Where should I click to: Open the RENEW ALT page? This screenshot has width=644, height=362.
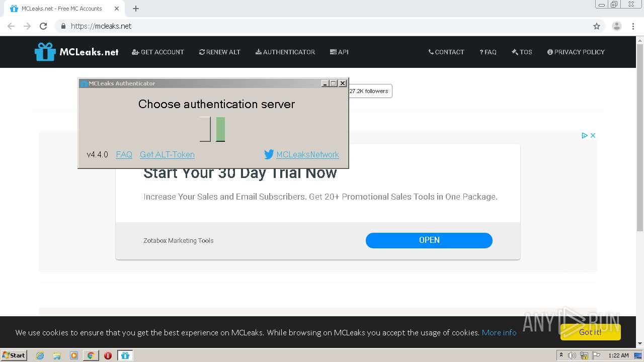coord(220,52)
